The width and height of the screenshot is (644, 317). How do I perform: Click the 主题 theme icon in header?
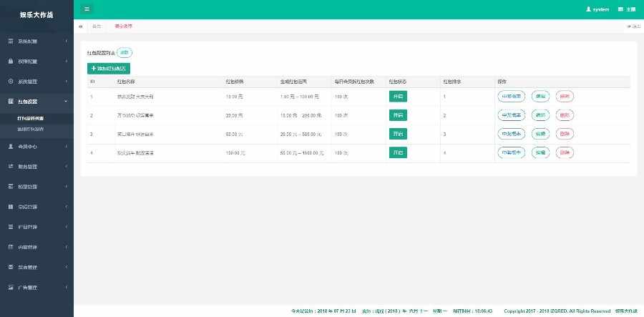620,9
